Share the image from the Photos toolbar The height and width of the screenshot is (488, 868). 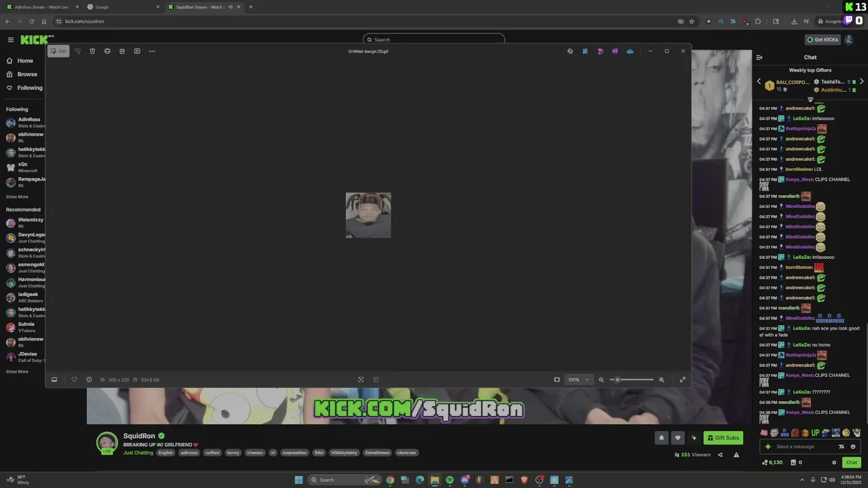click(122, 51)
